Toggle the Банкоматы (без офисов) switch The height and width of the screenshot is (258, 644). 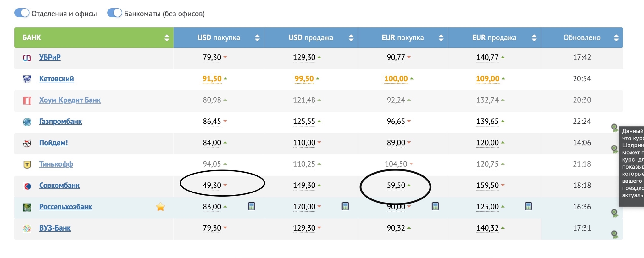point(115,13)
